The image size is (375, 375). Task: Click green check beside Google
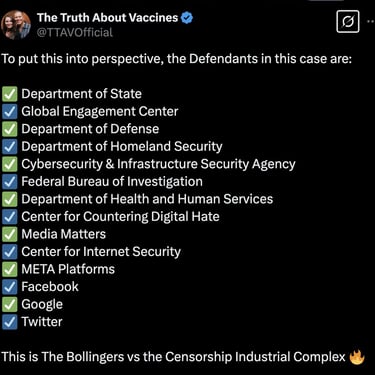[10, 304]
